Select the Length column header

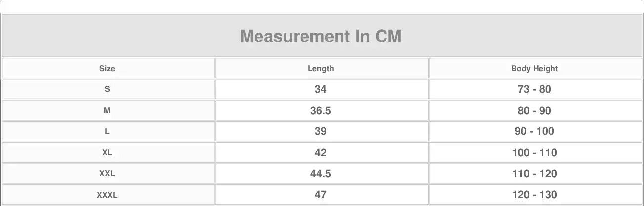[x=321, y=69]
